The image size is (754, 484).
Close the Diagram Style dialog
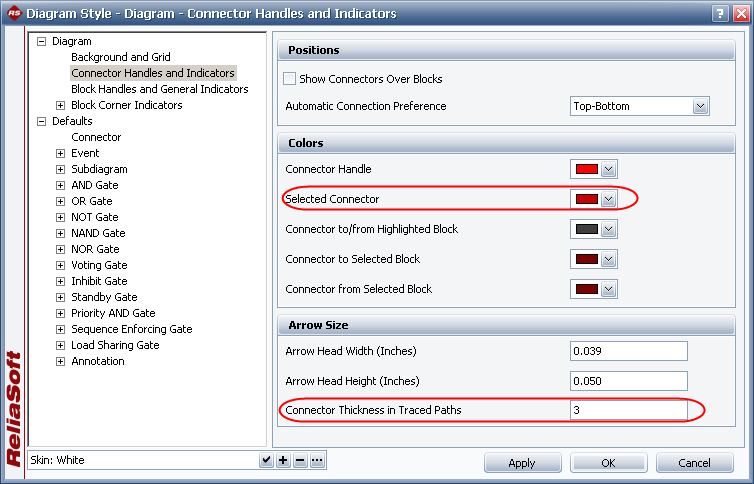739,13
